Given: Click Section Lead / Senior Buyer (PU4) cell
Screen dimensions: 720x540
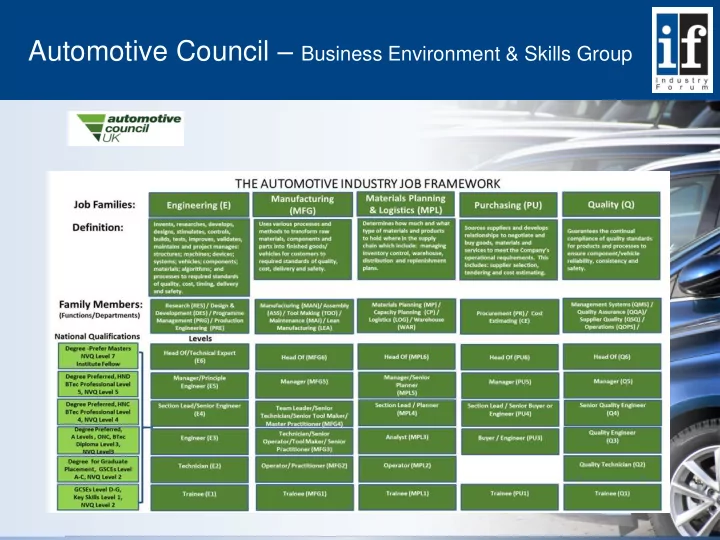Looking at the screenshot, I should tap(510, 413).
